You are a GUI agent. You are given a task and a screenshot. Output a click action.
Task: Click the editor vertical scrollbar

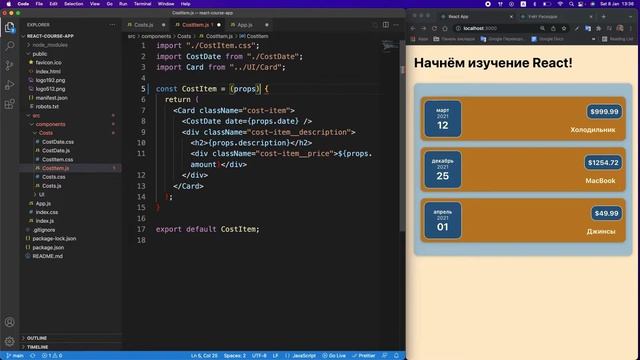[x=402, y=135]
